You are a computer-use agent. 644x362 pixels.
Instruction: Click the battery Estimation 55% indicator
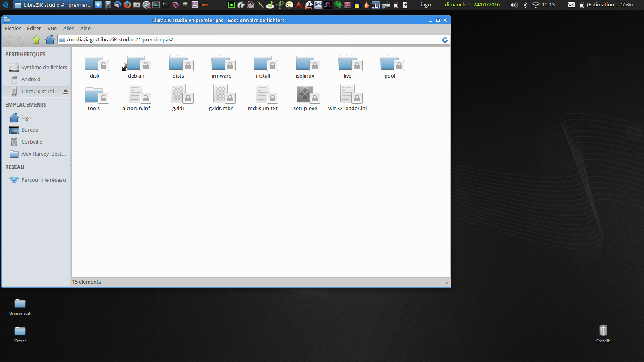[x=606, y=5]
